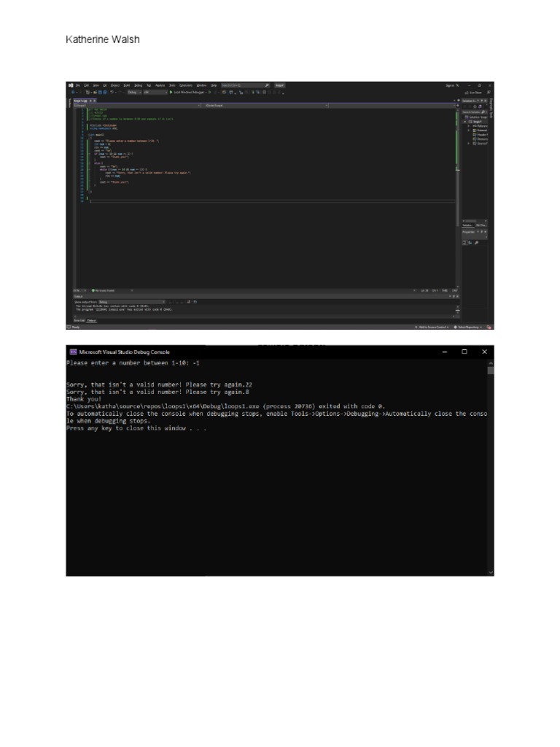The width and height of the screenshot is (560, 747).
Task: Close the Debug Console window
Action: [x=484, y=352]
